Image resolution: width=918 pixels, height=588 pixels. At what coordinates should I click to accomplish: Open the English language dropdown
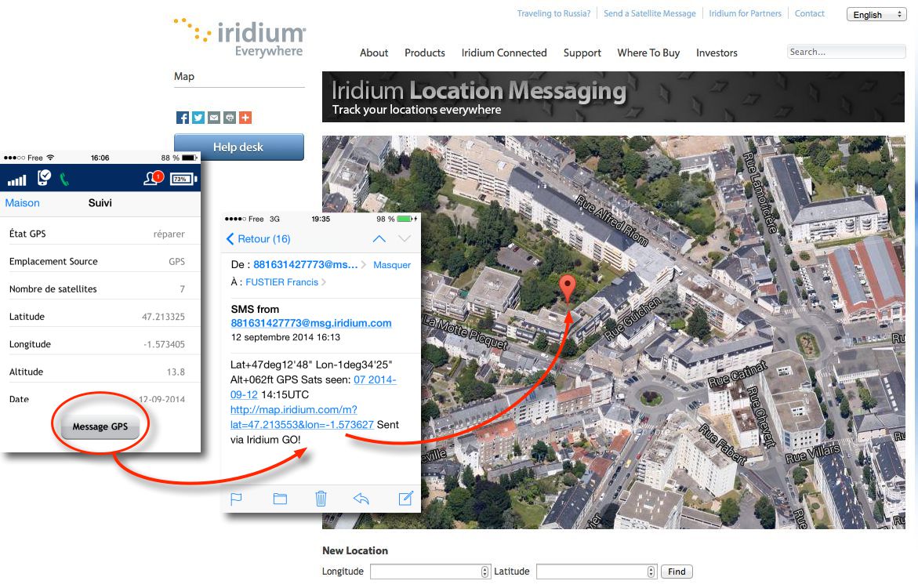click(x=876, y=15)
